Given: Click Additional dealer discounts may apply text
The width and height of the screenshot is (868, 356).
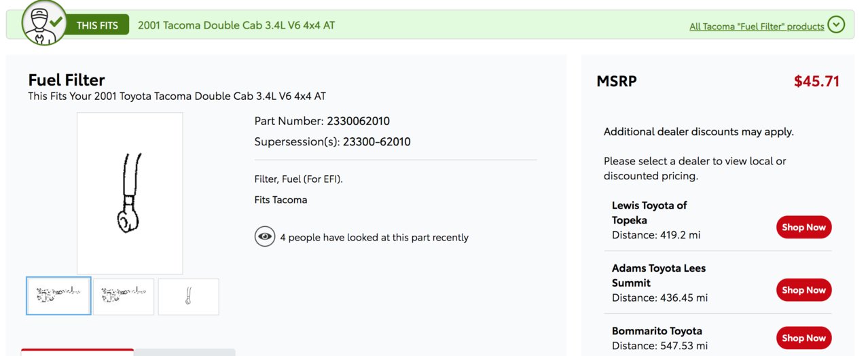Looking at the screenshot, I should click(698, 132).
